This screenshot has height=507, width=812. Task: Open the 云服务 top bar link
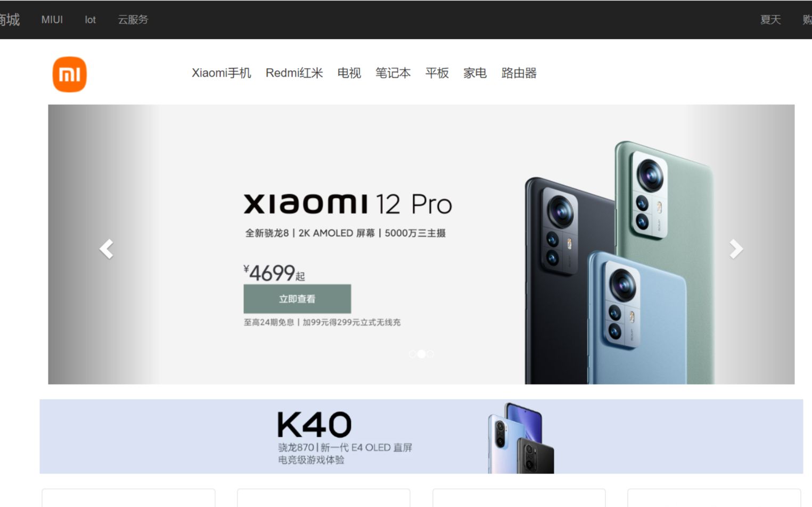[133, 20]
